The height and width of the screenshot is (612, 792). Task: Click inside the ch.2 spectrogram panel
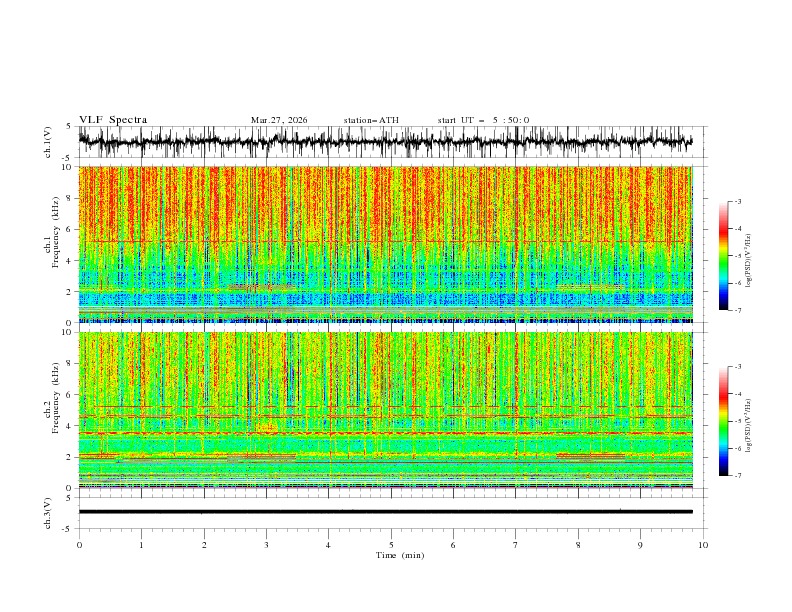(386, 410)
